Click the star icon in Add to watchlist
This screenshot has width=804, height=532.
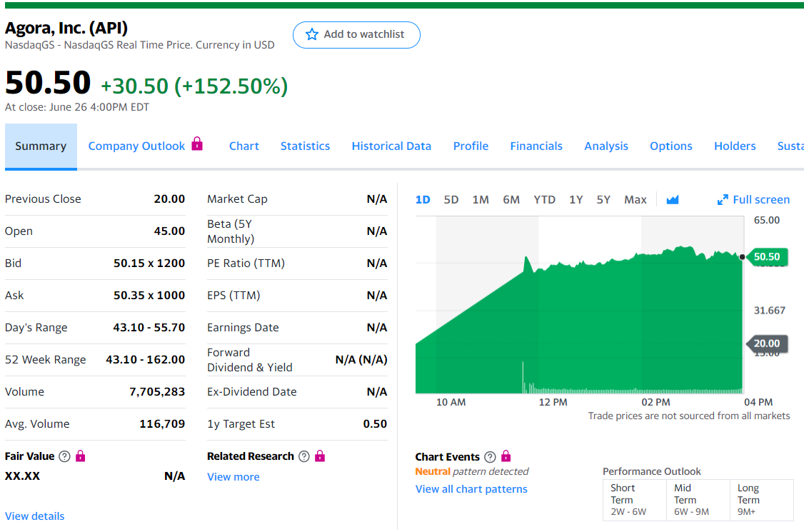pos(312,34)
